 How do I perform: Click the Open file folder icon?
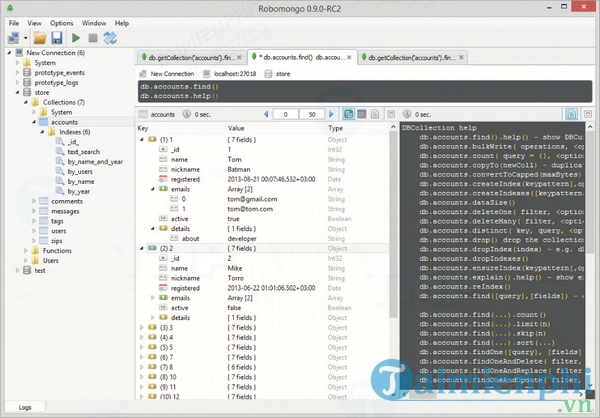click(x=40, y=37)
